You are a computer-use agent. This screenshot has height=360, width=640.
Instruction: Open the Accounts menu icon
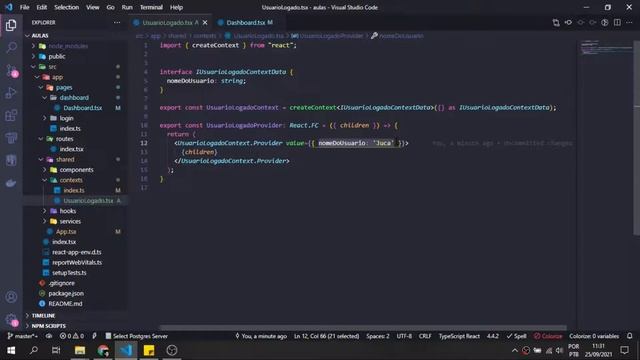click(x=11, y=297)
